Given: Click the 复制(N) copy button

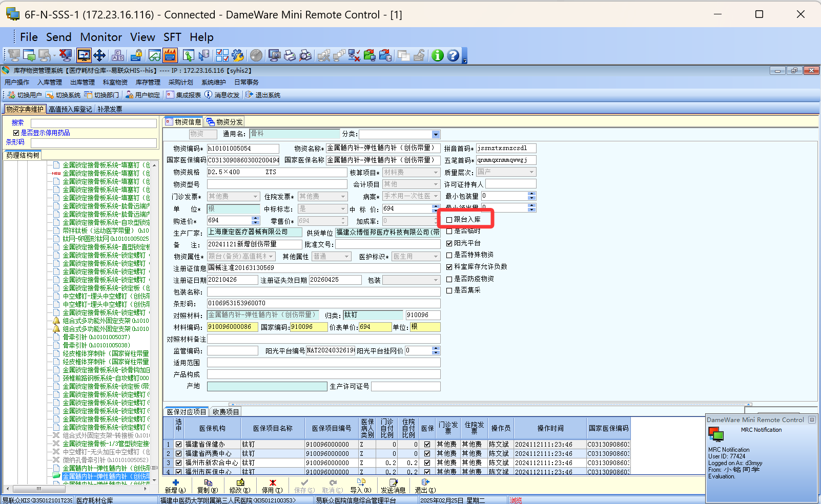Looking at the screenshot, I should (208, 486).
